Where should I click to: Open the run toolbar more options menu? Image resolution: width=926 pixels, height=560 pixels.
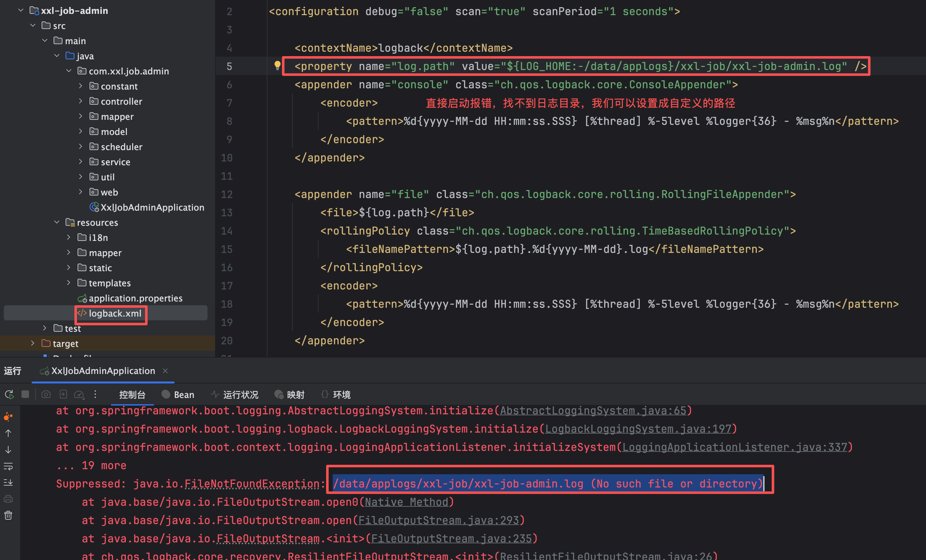(96, 394)
